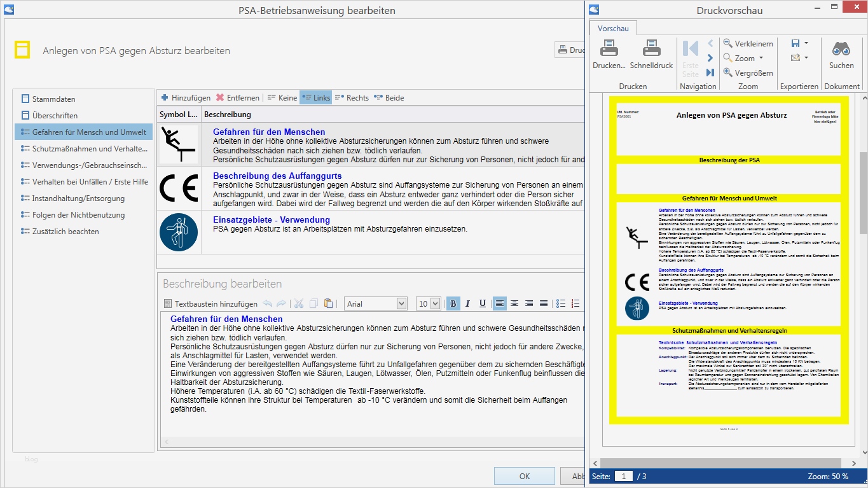Toggle underline text formatting
This screenshot has width=868, height=488.
[483, 303]
